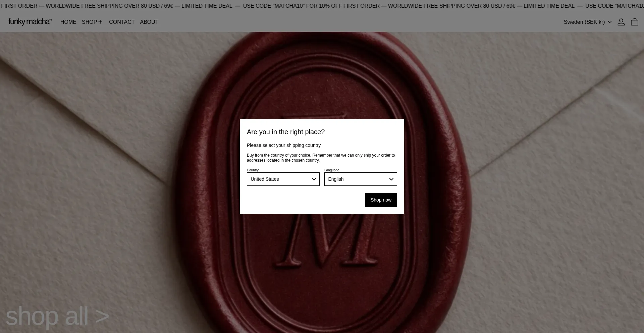Click the plus icon beside SHOP
Image resolution: width=644 pixels, height=333 pixels.
pos(100,22)
